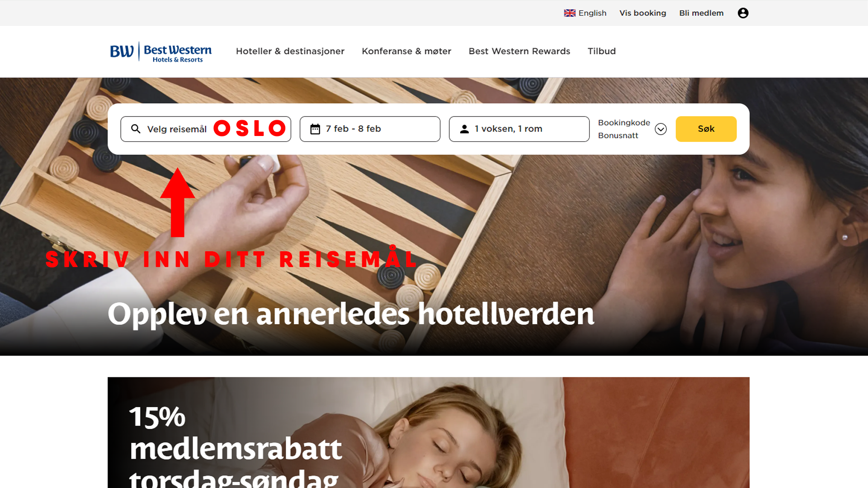The image size is (868, 488).
Task: Open the 7 feb - 8 feb date picker
Action: tap(370, 129)
